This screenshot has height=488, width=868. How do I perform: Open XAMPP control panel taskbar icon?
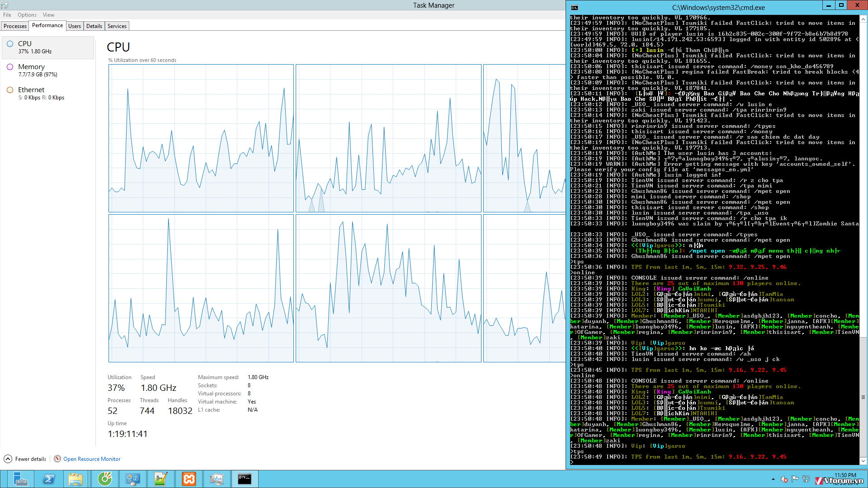coord(189,479)
